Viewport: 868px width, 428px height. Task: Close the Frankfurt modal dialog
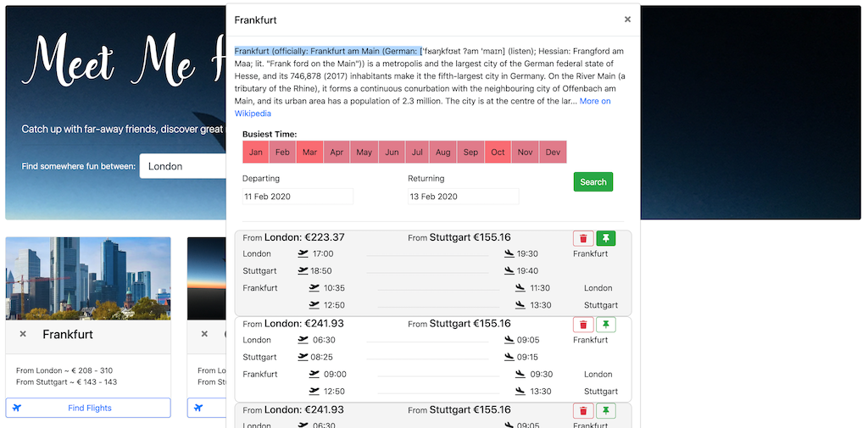click(x=627, y=19)
